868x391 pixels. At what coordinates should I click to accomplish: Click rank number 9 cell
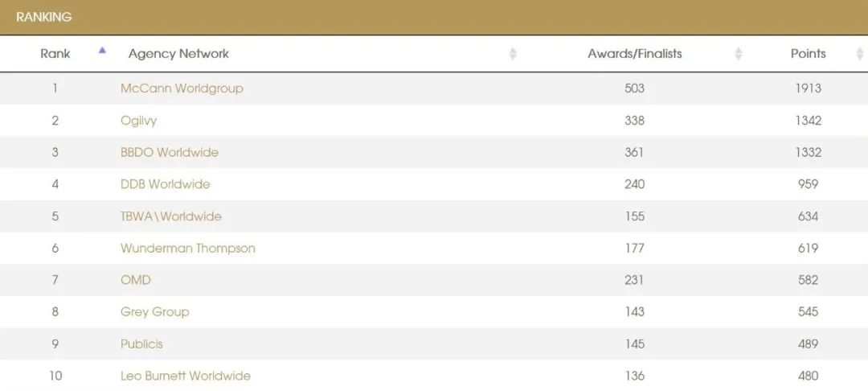pyautogui.click(x=55, y=344)
